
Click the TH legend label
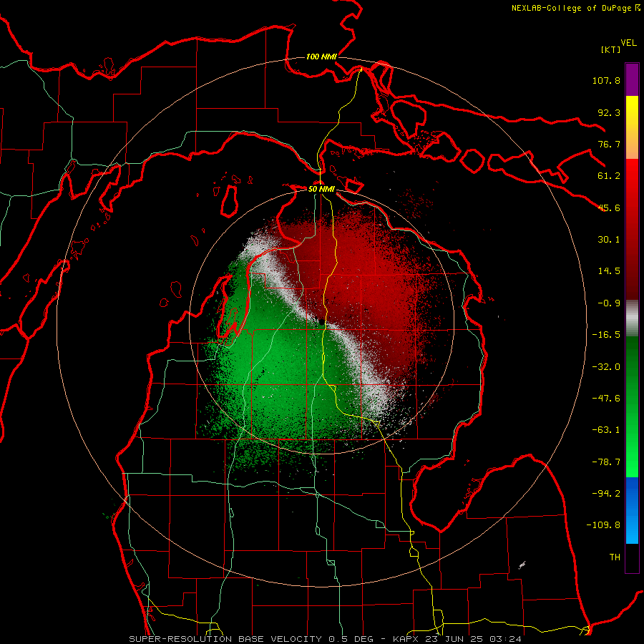(x=615, y=557)
